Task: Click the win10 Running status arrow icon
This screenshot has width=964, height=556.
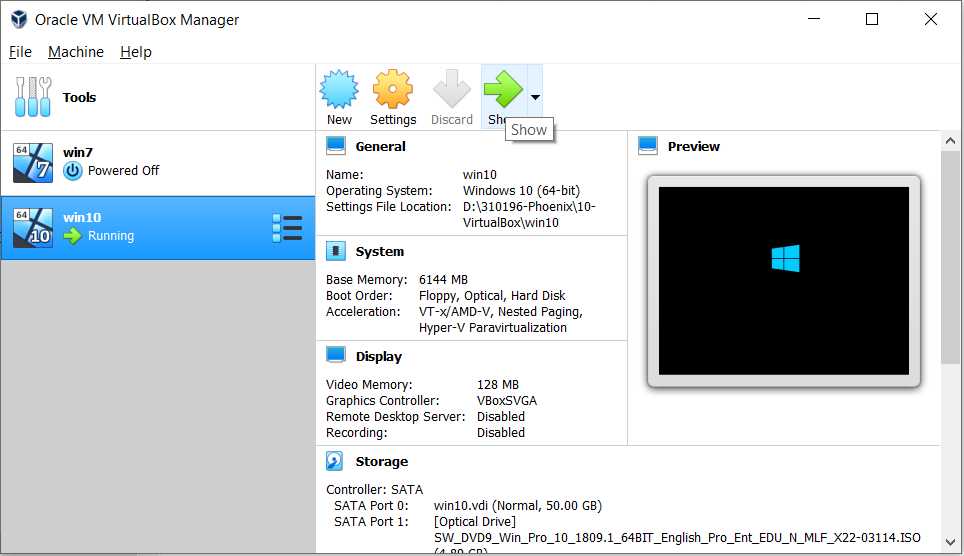Action: pos(73,236)
